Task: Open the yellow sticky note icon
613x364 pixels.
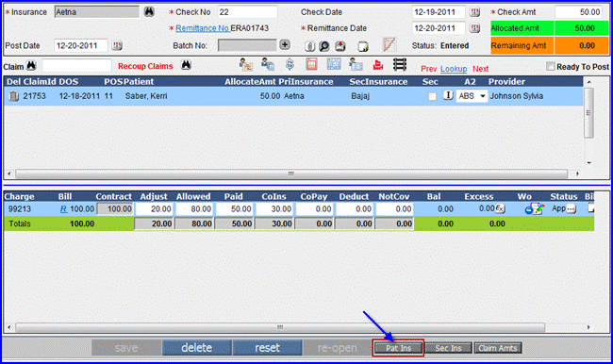Action: pos(363,47)
